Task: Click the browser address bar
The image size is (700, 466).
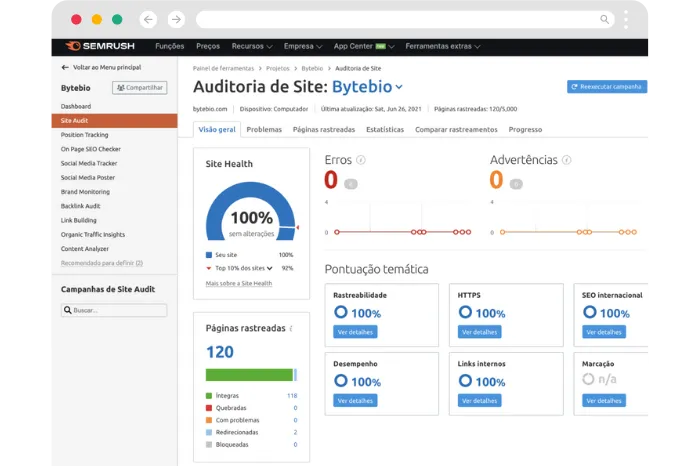Action: click(405, 20)
